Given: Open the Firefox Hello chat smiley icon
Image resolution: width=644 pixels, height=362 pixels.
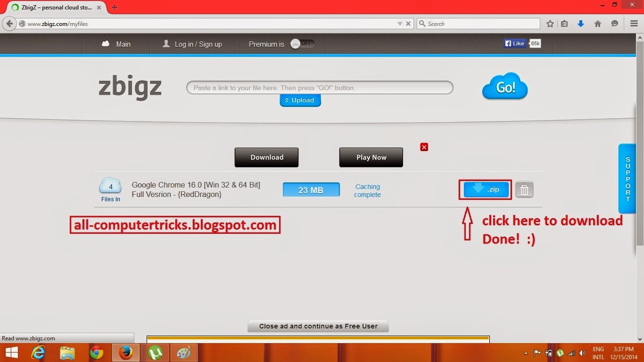Looking at the screenshot, I should 614,24.
